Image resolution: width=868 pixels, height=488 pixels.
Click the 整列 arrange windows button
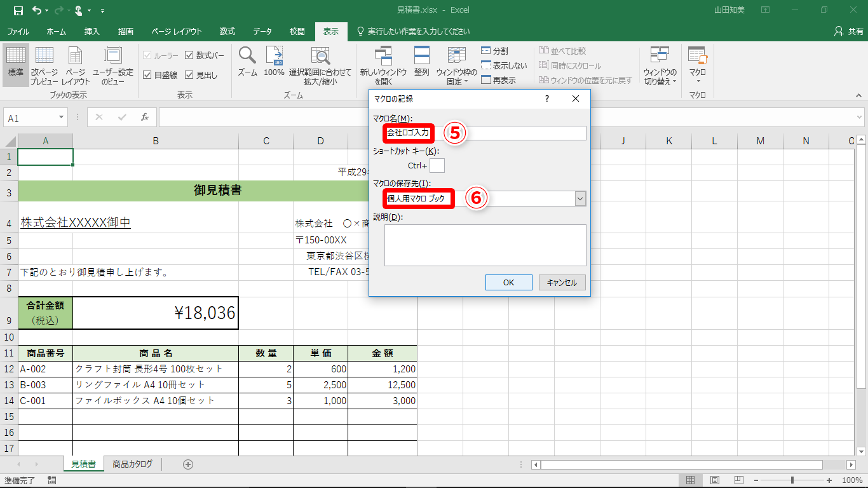[x=422, y=62]
